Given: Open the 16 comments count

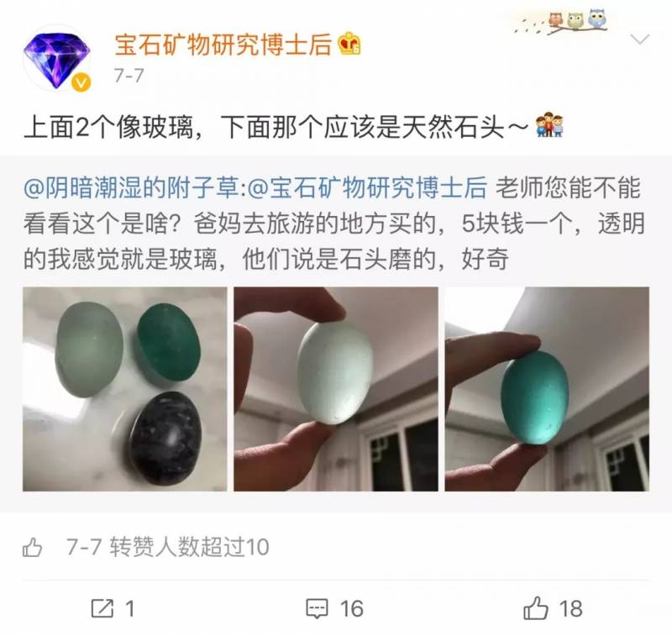Looking at the screenshot, I should click(x=351, y=609).
